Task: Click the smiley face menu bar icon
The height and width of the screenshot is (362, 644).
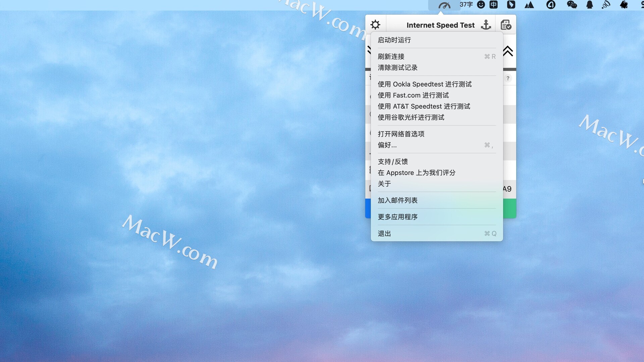Action: [x=481, y=5]
